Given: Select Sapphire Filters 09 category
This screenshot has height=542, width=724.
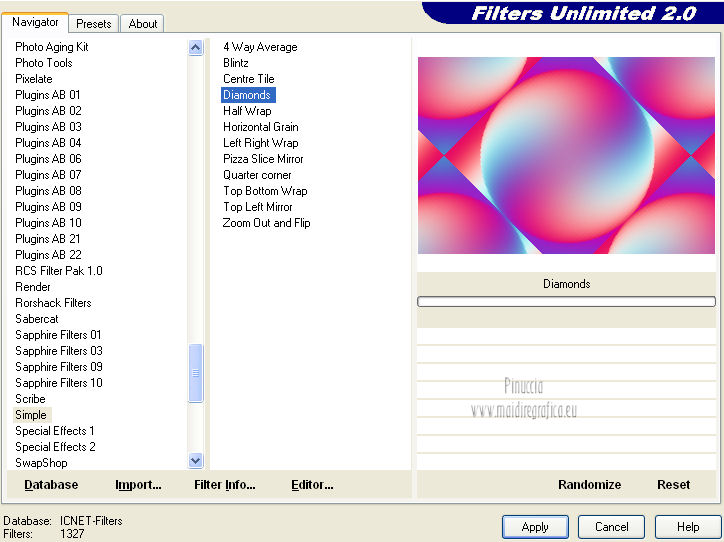Looking at the screenshot, I should 59,367.
